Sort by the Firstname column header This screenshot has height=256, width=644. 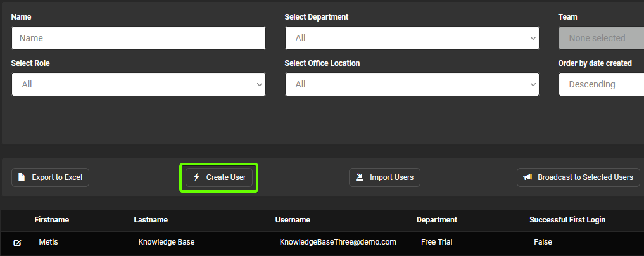coord(52,220)
